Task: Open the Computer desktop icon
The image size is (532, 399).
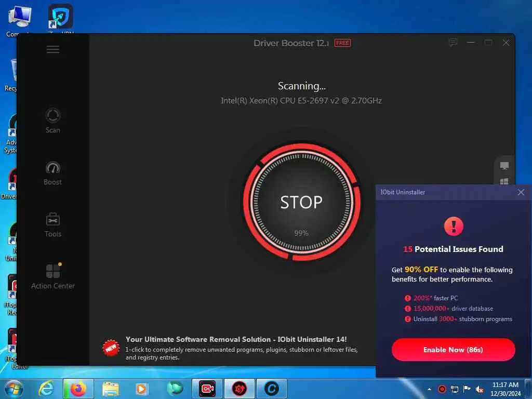Action: pos(19,20)
